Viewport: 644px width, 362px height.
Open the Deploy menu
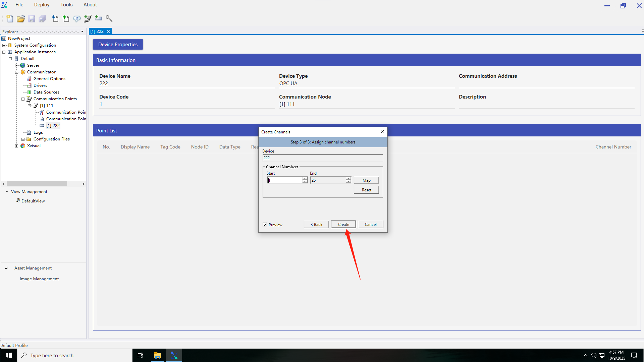42,5
